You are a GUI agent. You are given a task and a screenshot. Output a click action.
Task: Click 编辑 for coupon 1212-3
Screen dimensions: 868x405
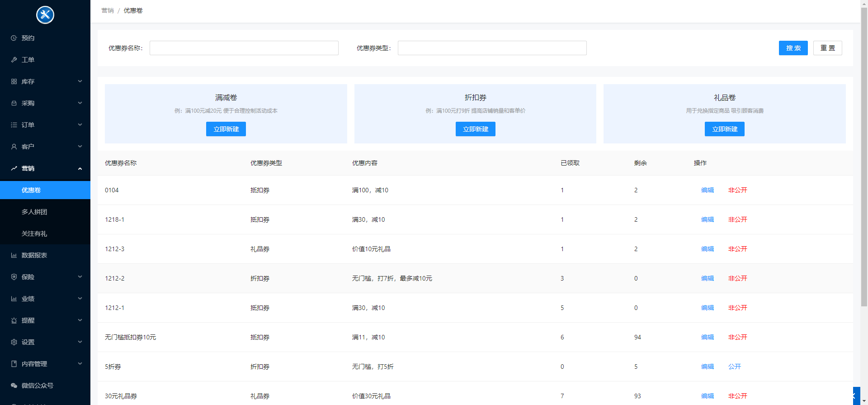[x=708, y=249]
